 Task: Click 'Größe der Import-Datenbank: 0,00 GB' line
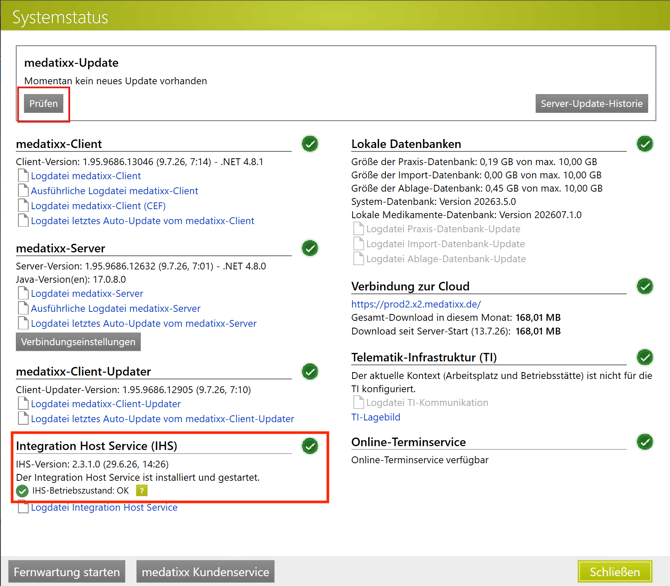coord(476,175)
